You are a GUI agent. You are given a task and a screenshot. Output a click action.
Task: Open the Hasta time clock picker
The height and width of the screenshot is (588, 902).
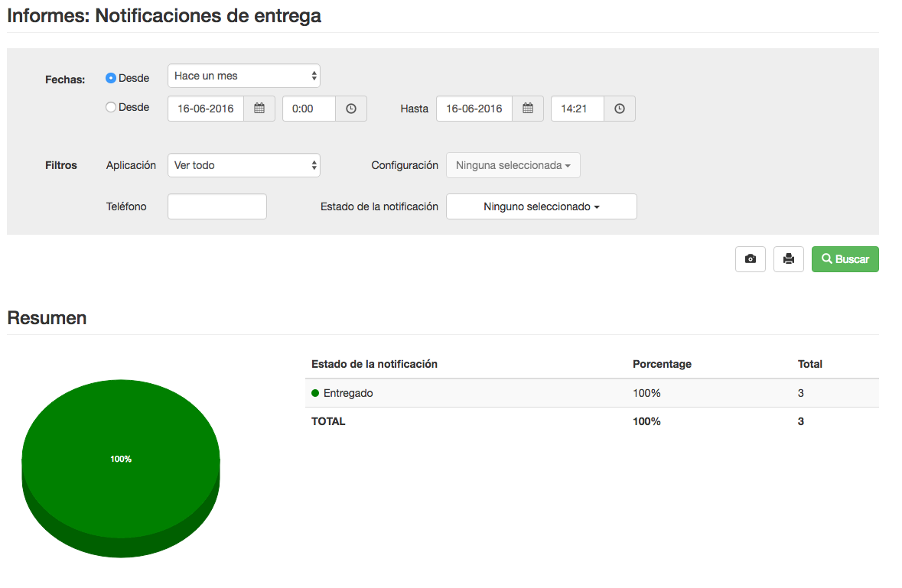620,109
